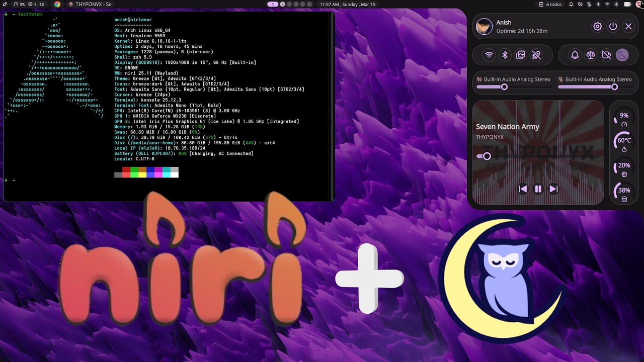Open the 6 todos list
This screenshot has width=644, height=362.
(x=550, y=4)
